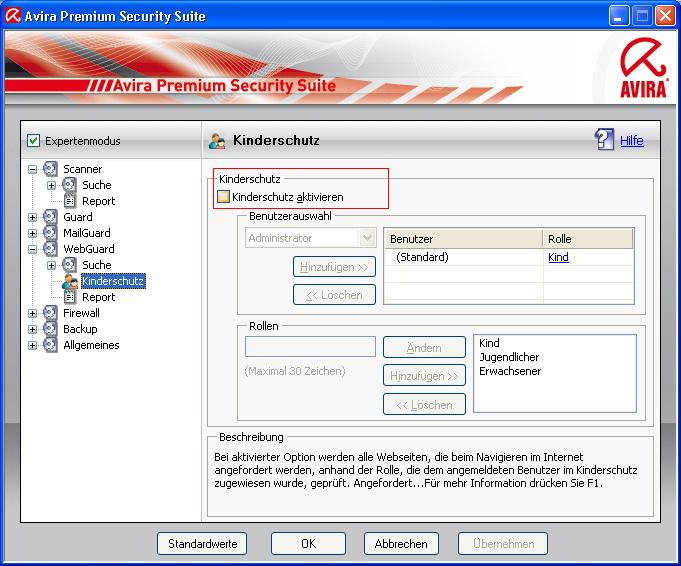This screenshot has height=566, width=681.
Task: Click the Ändern button in Rollen
Action: tap(424, 347)
